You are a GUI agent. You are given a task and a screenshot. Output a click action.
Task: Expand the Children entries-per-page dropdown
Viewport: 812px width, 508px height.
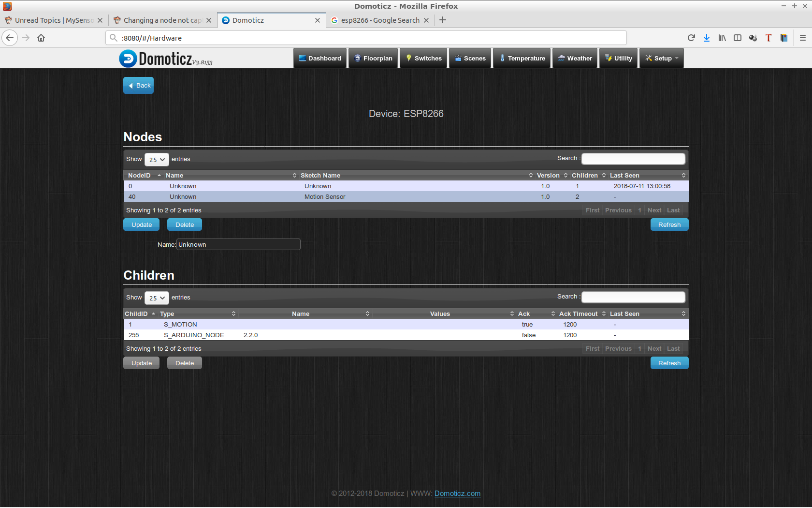157,298
